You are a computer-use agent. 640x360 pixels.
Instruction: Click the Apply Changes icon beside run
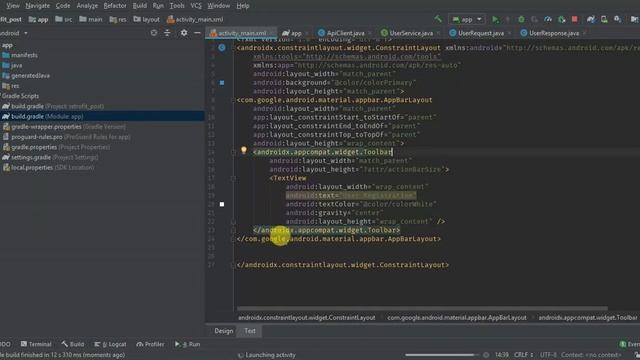(x=508, y=19)
